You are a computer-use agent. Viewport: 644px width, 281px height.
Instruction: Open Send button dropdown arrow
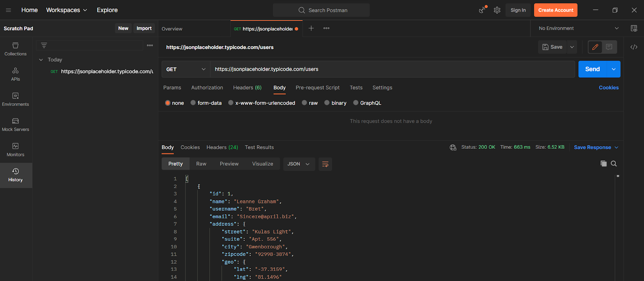pos(613,69)
